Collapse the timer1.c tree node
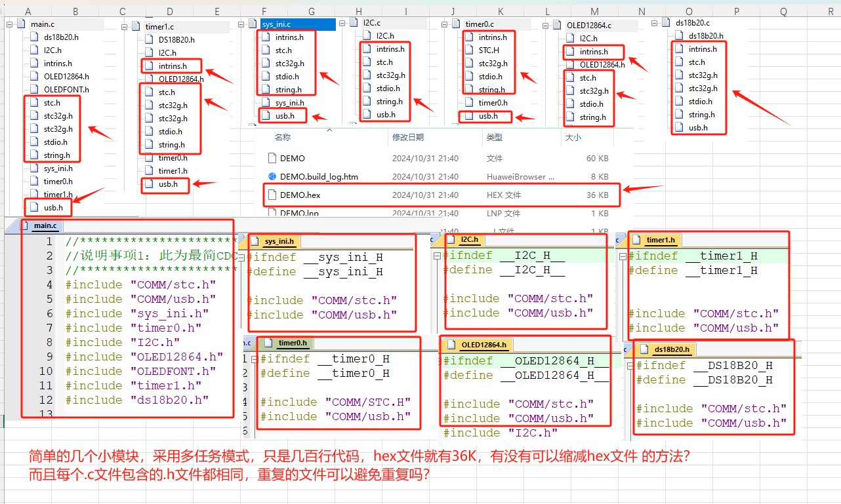This screenshot has width=841, height=504. click(125, 26)
